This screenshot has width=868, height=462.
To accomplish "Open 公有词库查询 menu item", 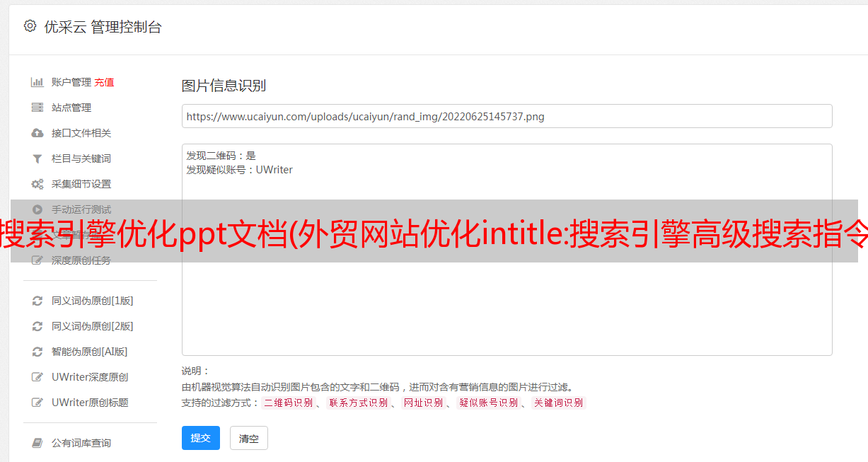I will [81, 443].
